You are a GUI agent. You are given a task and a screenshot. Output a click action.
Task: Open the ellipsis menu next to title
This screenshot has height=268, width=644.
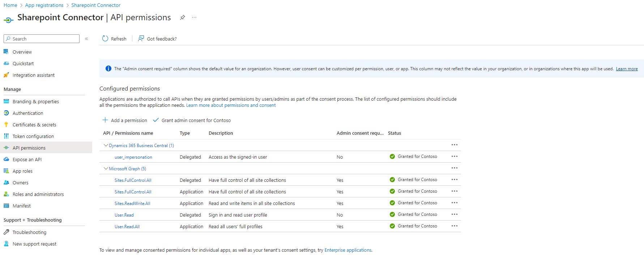tap(194, 17)
